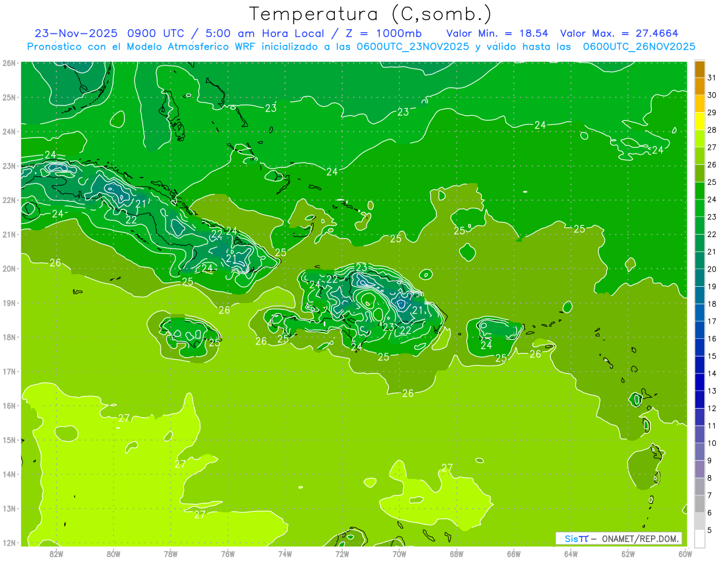Click the colorbar label '31'

712,78
